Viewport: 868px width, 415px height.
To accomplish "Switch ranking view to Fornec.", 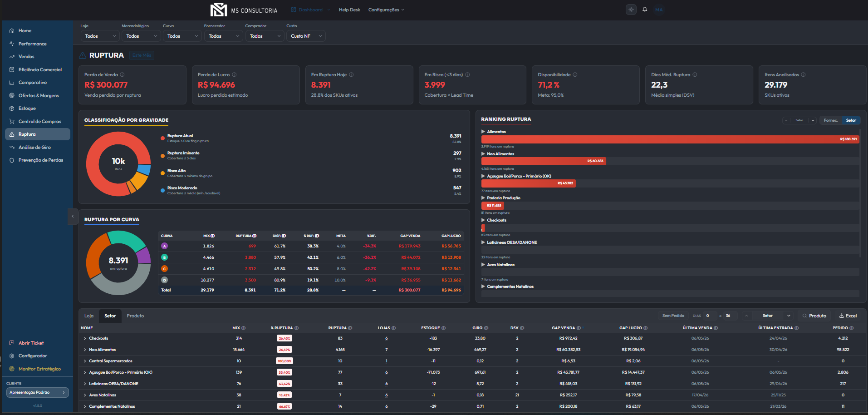I will coord(830,120).
